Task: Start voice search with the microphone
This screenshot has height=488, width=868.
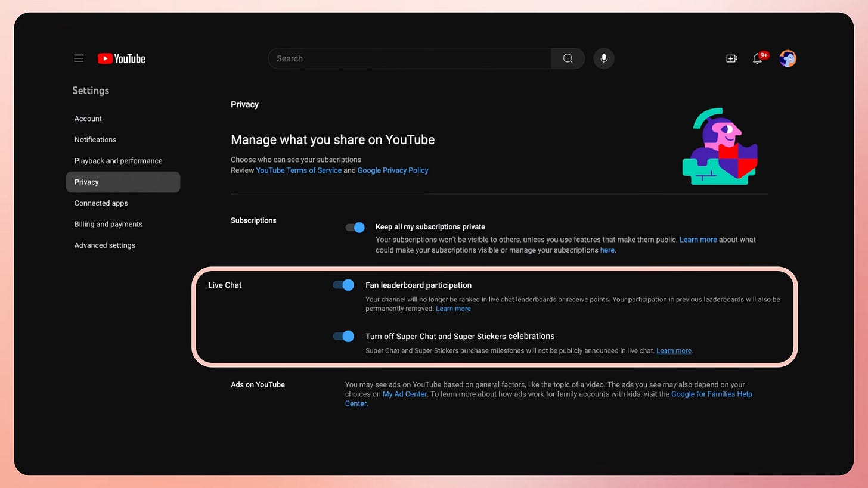Action: click(x=604, y=58)
